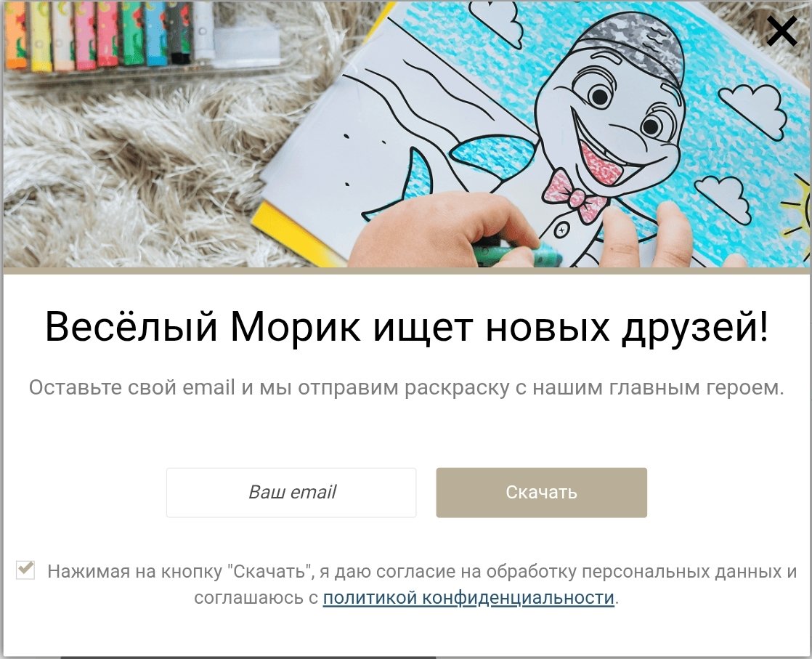Screen dimensions: 812x659
Task: Click the green crayon in the child's hand
Action: [518, 252]
